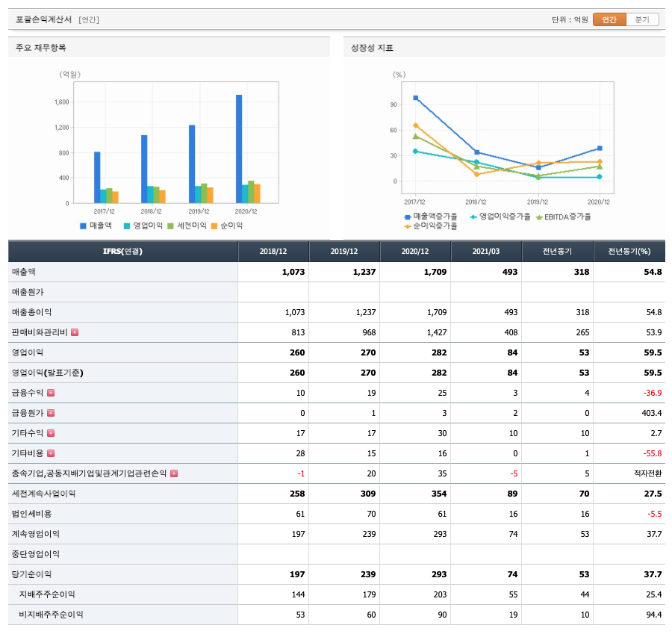672x634 pixels.
Task: Click the 1,427 판매비와관리비 value
Action: point(437,332)
